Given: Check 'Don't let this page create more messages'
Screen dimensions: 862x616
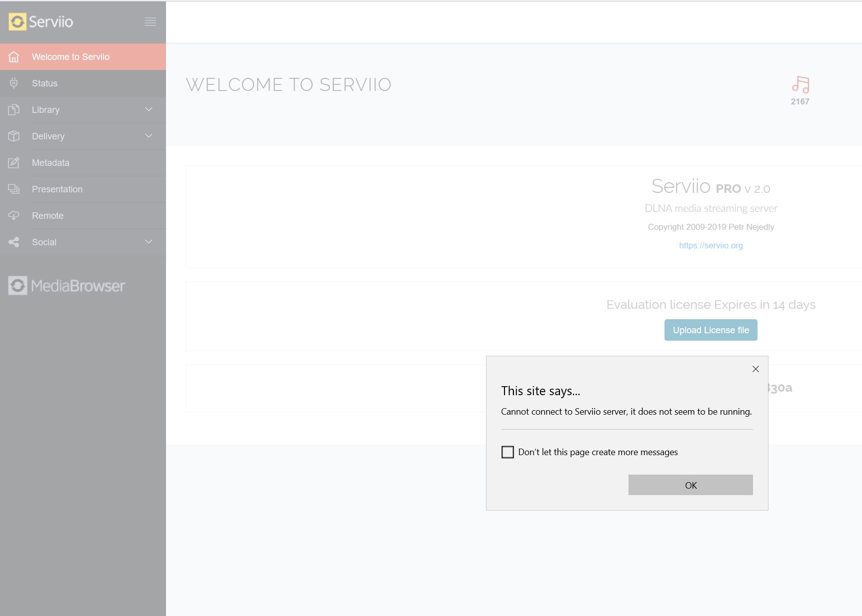Looking at the screenshot, I should (x=507, y=452).
